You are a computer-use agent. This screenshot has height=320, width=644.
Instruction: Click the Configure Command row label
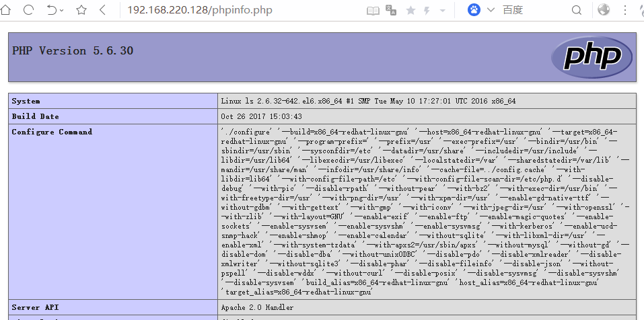[52, 132]
